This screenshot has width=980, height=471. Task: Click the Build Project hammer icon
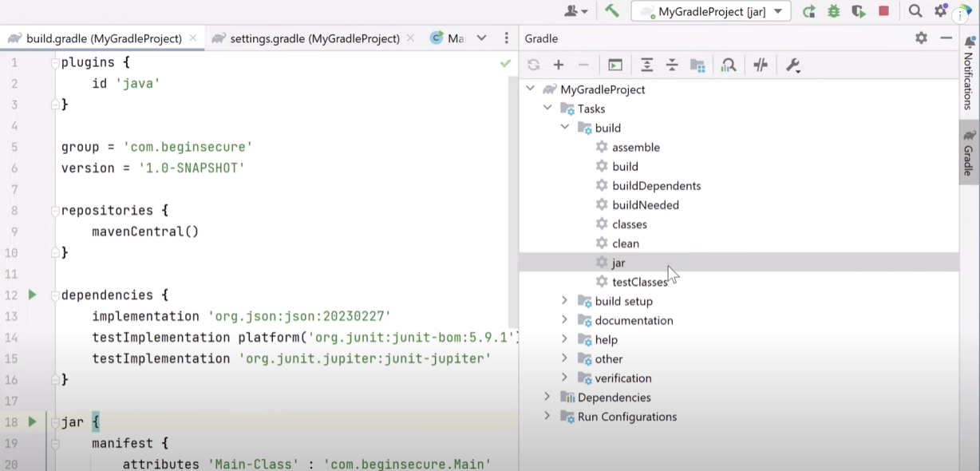click(612, 11)
